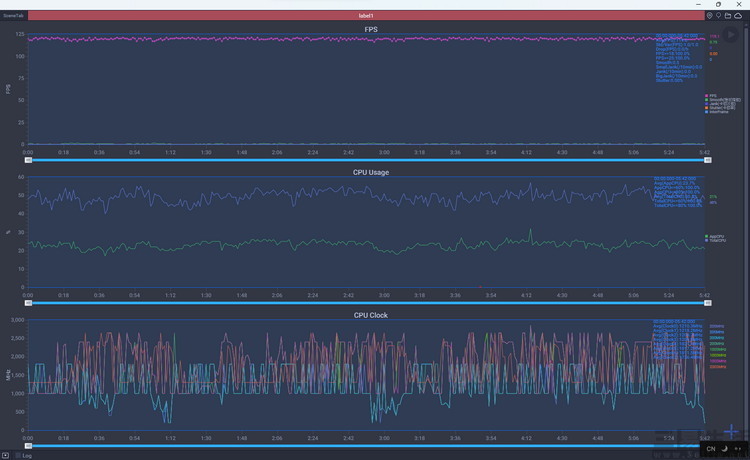Viewport: 750px width, 460px height.
Task: Click the blue plus icon at bottom right
Action: pos(731,434)
